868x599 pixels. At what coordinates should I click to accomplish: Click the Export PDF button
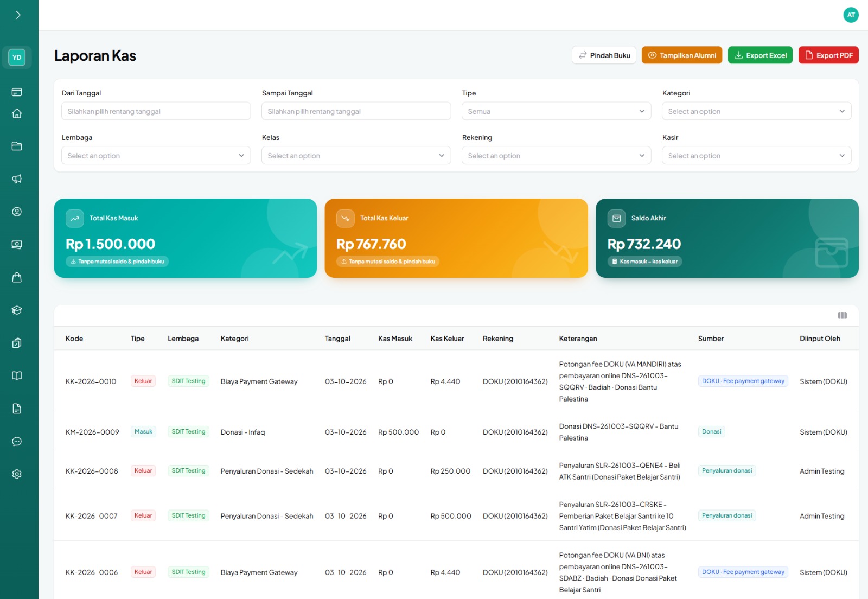coord(828,55)
